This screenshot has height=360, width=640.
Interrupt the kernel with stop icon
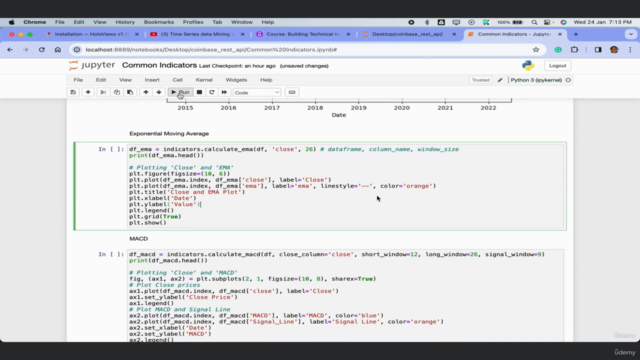click(x=199, y=92)
